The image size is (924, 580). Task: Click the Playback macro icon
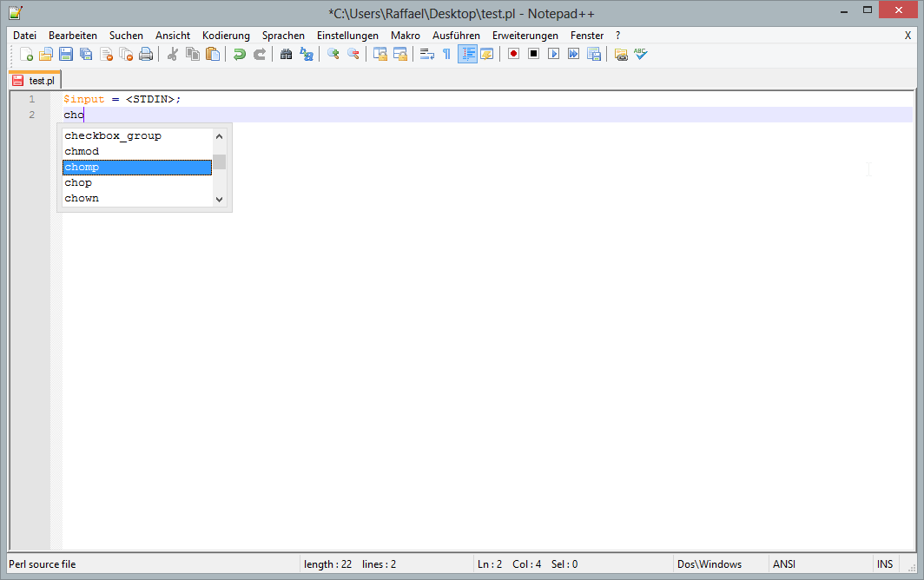[x=553, y=54]
